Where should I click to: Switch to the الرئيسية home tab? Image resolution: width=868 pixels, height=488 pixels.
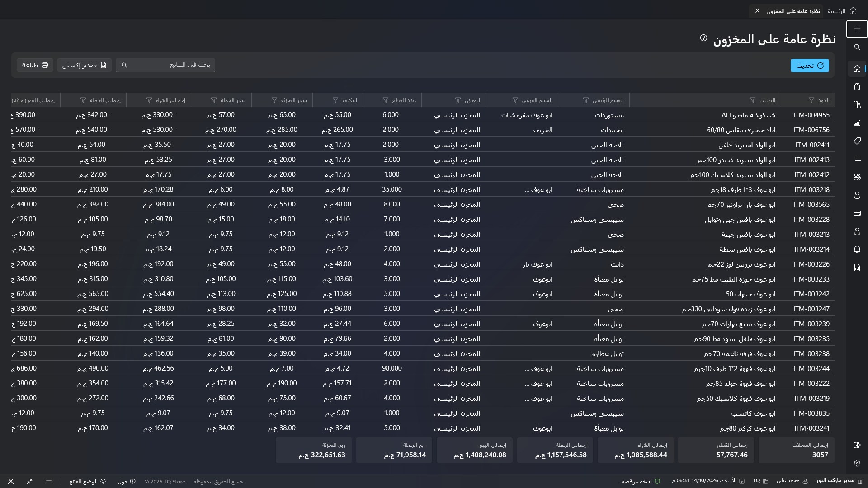[x=842, y=11]
